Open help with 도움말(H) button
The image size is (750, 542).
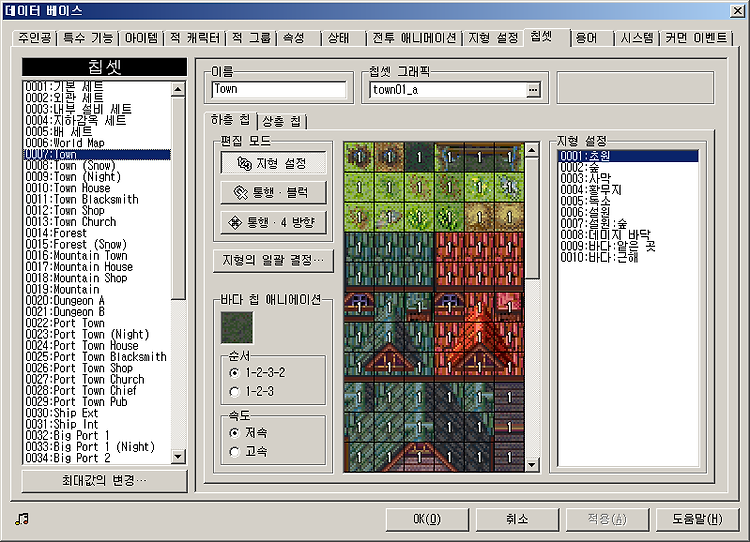point(697,519)
